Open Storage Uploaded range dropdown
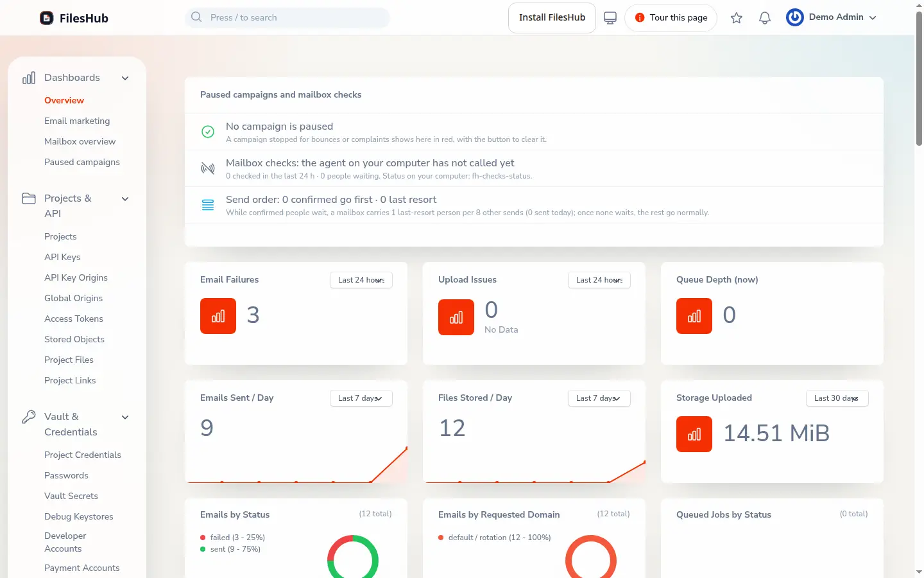Viewport: 924px width, 578px height. point(837,398)
